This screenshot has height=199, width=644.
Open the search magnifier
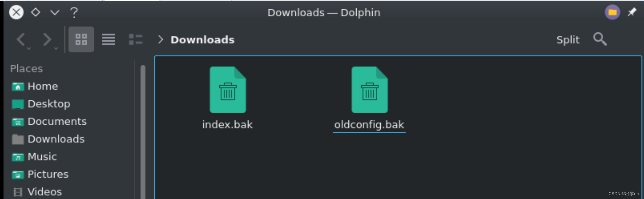600,39
